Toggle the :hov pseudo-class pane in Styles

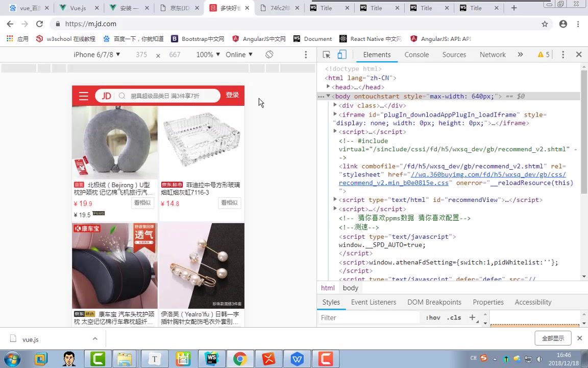(x=433, y=317)
